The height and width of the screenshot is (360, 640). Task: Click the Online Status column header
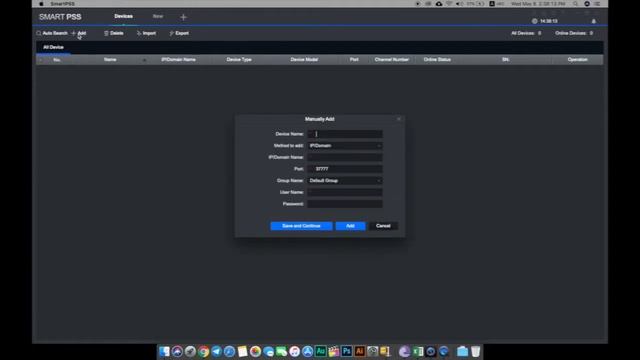[437, 60]
